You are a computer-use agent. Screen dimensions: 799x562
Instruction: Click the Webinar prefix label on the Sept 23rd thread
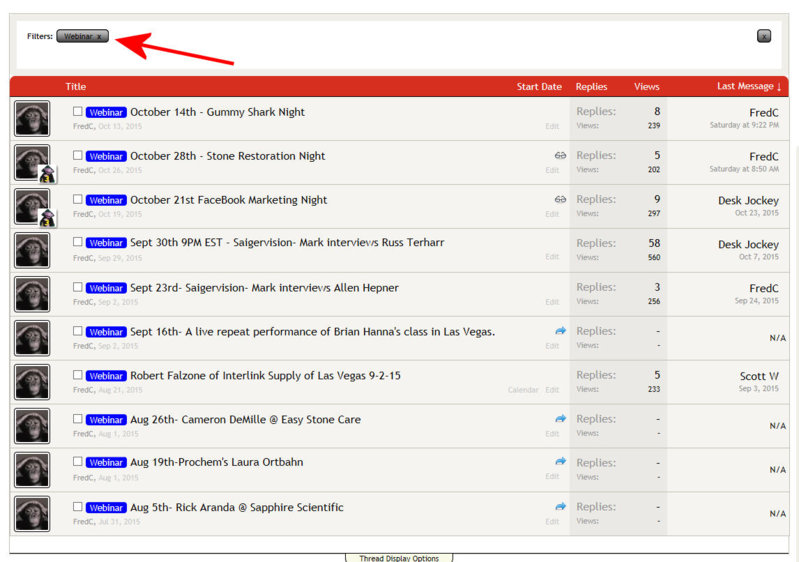(106, 288)
